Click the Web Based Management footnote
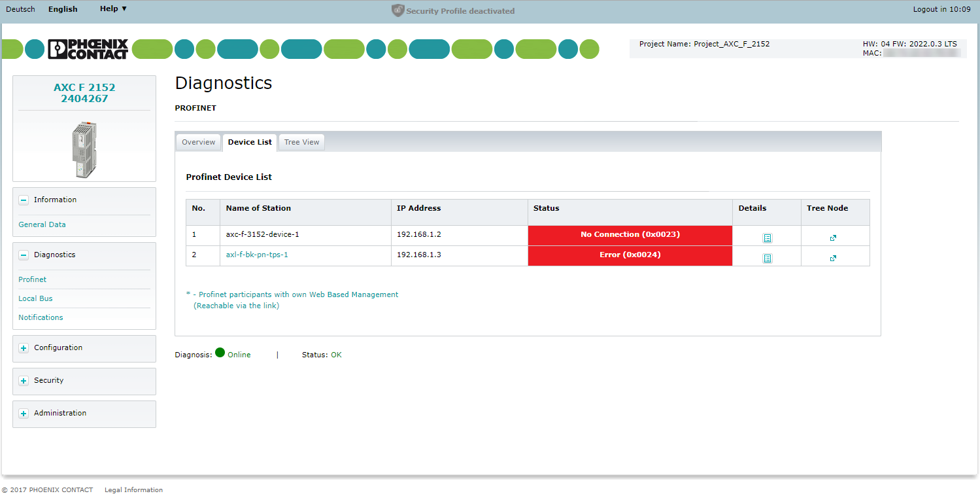The width and height of the screenshot is (980, 498). [x=292, y=300]
